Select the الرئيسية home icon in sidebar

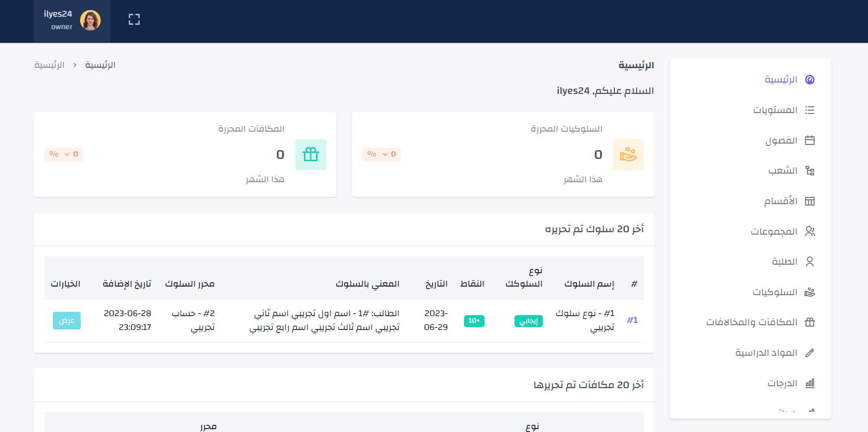810,79
